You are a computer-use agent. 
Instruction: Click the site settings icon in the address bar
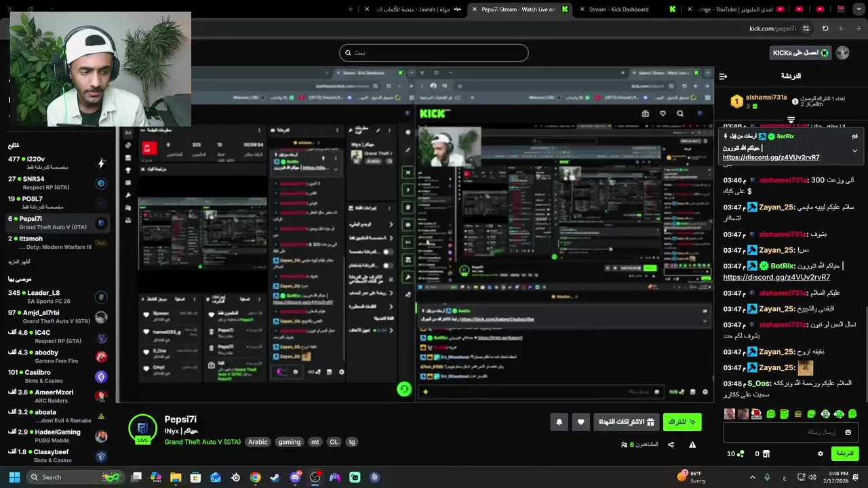tap(806, 28)
